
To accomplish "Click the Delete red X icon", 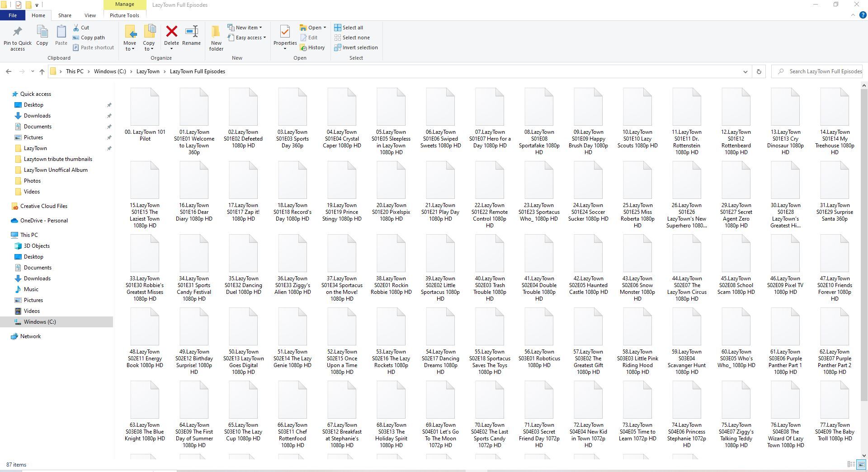I will click(x=171, y=32).
